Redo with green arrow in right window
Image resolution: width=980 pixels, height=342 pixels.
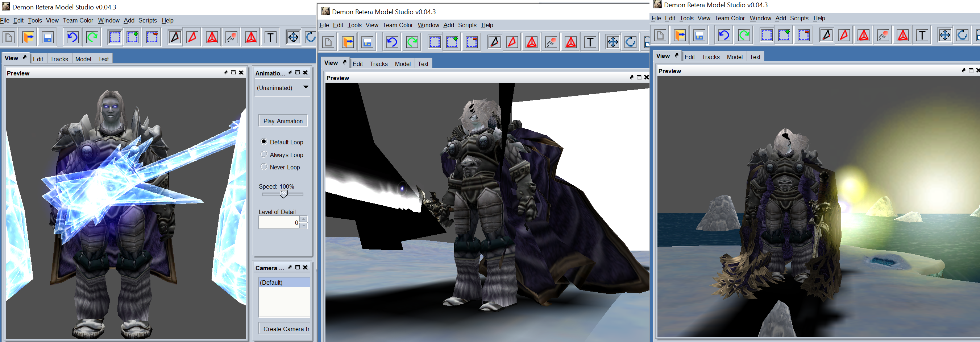744,36
